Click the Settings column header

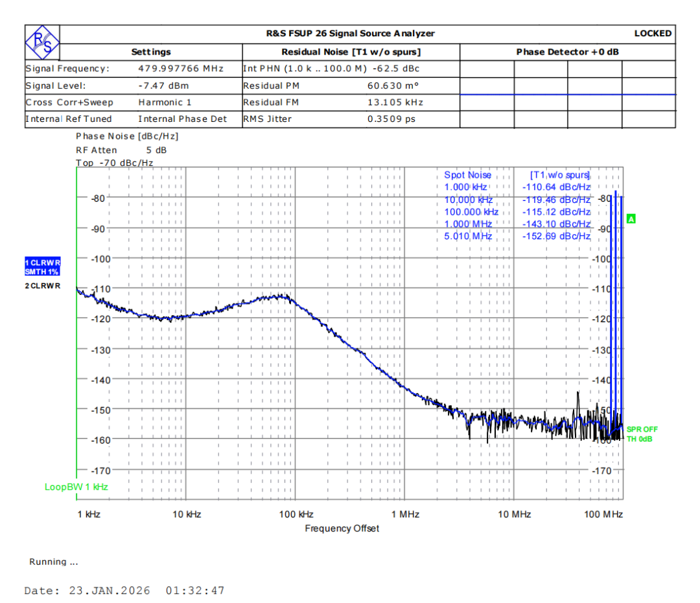(151, 52)
